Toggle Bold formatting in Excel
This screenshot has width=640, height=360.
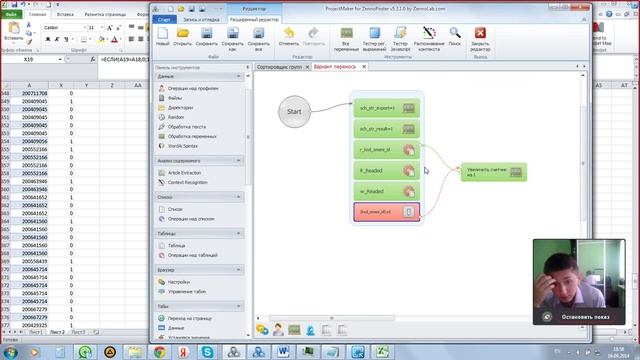click(48, 39)
